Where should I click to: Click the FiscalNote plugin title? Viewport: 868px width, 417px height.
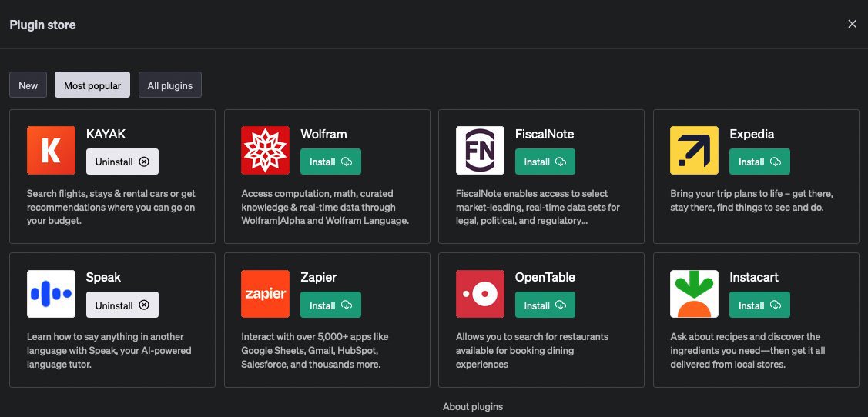[545, 134]
